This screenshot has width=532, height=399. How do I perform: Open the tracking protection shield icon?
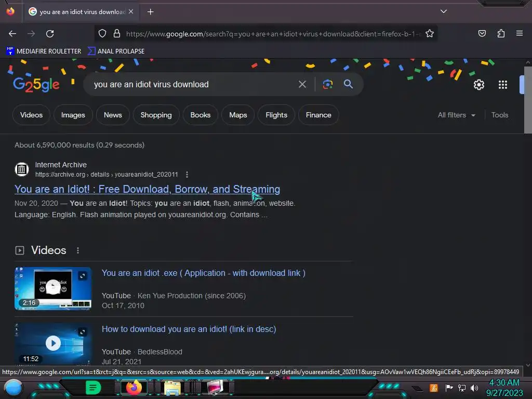click(102, 34)
